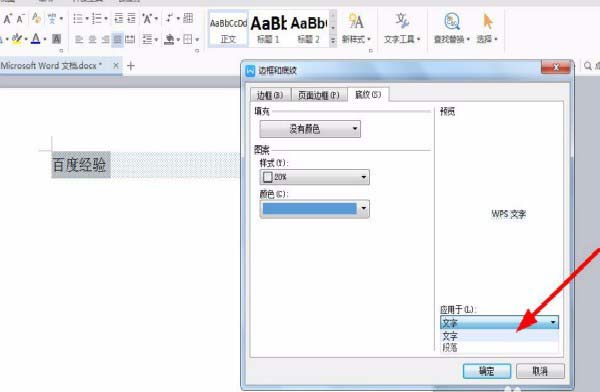The height and width of the screenshot is (392, 600).
Task: Click the bulleted list icon
Action: click(x=78, y=18)
